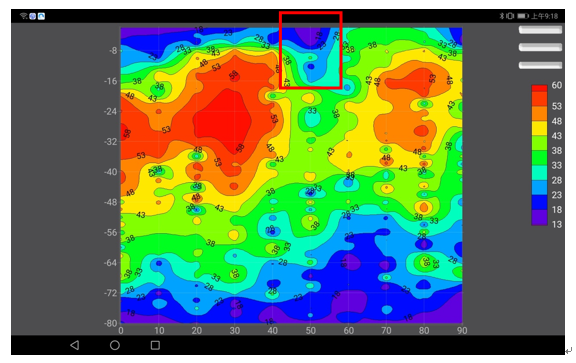Click the middle blank white button
Viewport: 576px width, 363px height.
540,47
